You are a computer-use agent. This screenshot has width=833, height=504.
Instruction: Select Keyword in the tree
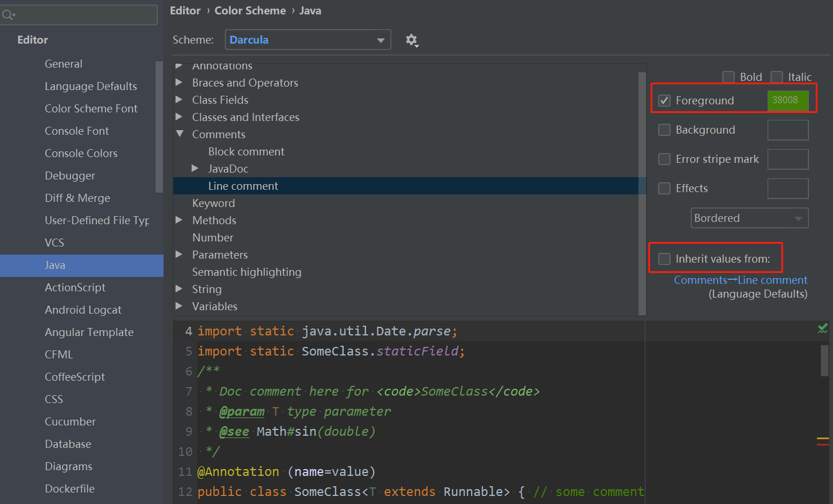click(213, 203)
